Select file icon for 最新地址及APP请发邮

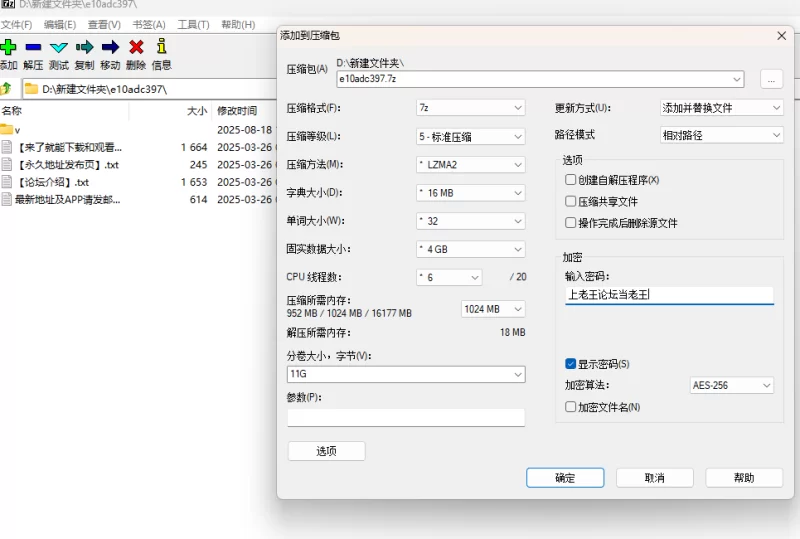(7, 199)
